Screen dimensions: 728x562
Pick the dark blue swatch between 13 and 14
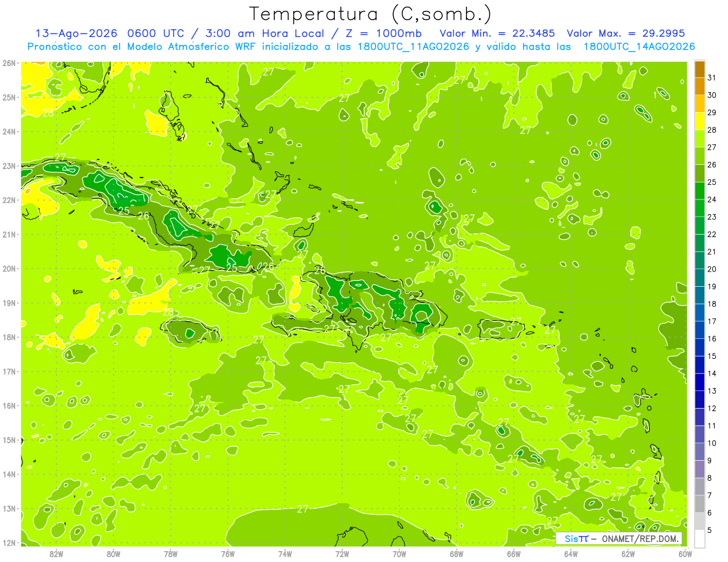pyautogui.click(x=699, y=383)
